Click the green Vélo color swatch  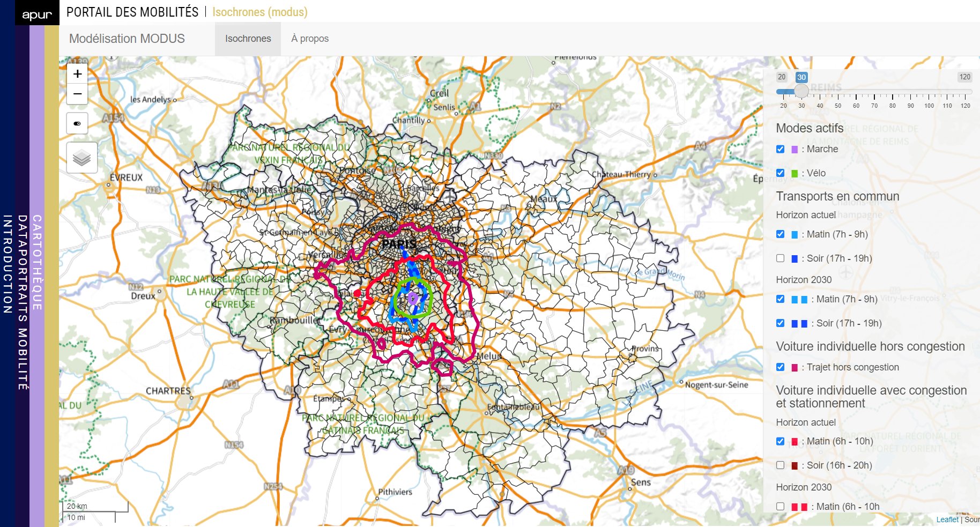(795, 173)
